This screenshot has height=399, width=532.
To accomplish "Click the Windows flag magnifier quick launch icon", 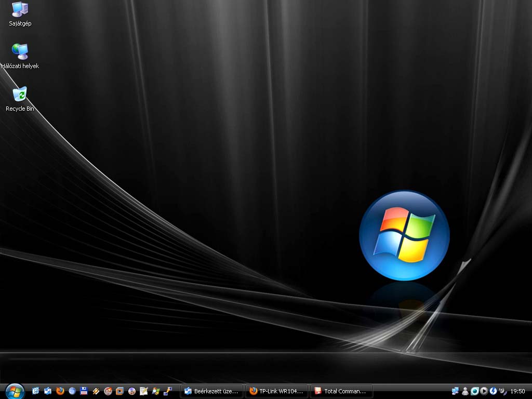I will click(x=156, y=391).
